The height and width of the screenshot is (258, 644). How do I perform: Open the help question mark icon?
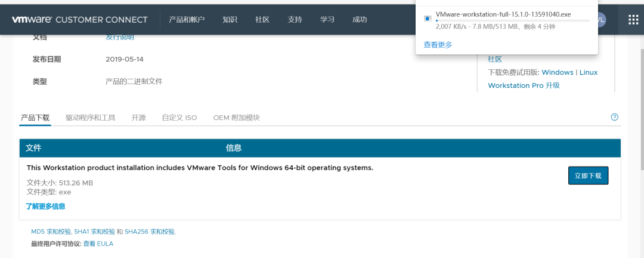pos(614,117)
